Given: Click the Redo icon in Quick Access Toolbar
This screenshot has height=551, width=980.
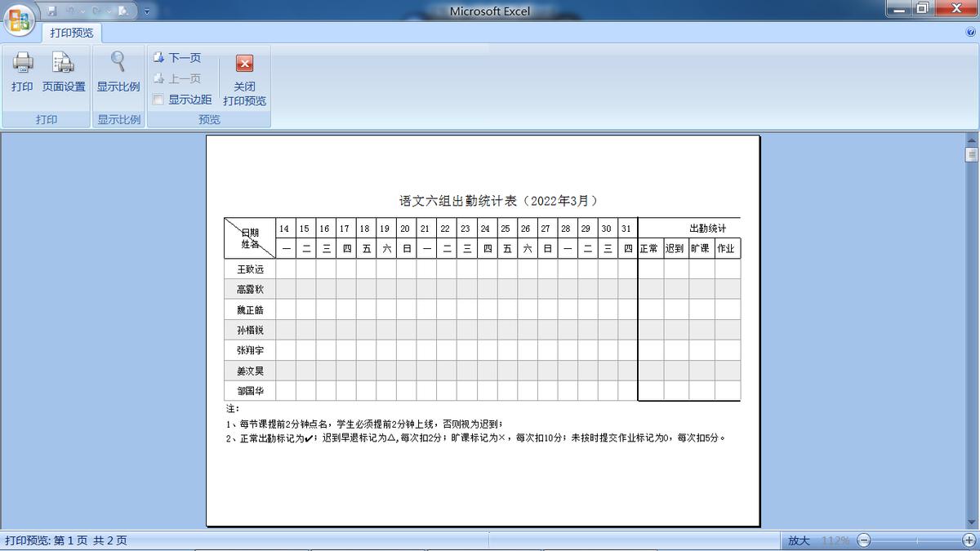Looking at the screenshot, I should click(x=95, y=10).
